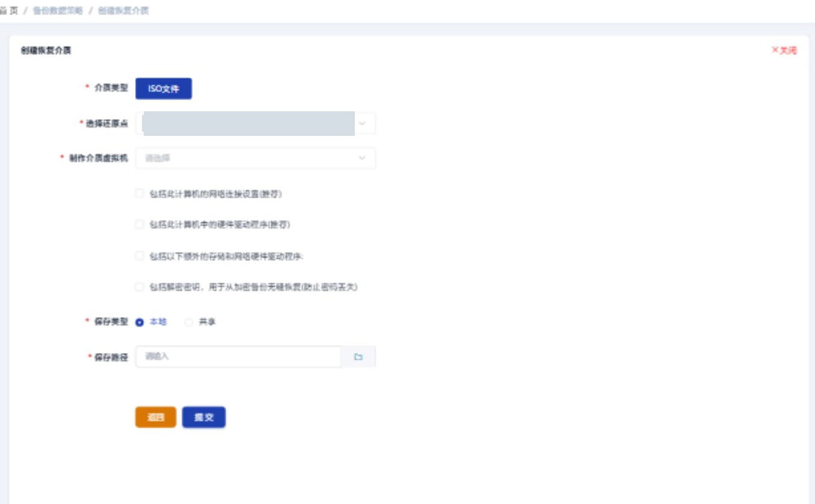Focus the 保存路径 input field
This screenshot has height=504, width=815.
click(x=239, y=357)
